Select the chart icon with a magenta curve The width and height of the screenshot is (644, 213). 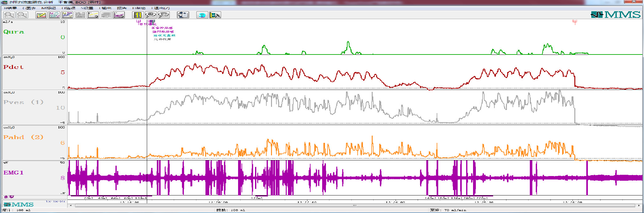tap(119, 15)
